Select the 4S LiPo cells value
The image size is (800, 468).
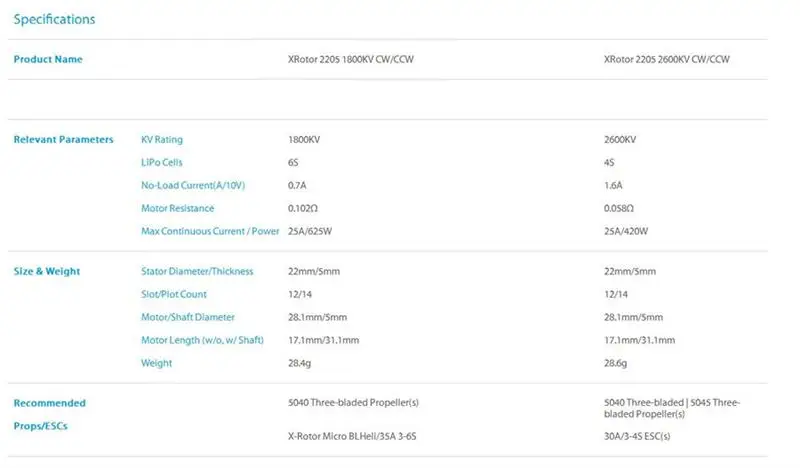click(x=609, y=162)
